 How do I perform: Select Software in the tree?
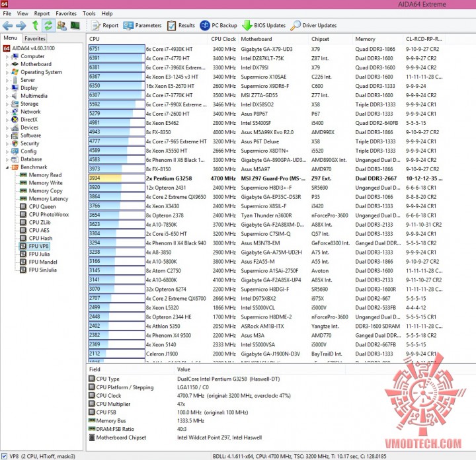(x=30, y=135)
